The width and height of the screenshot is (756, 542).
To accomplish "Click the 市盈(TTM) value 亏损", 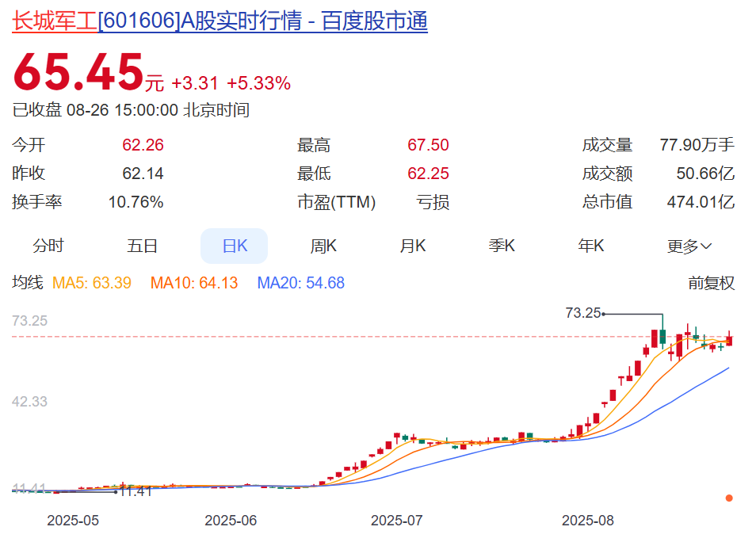I will click(x=433, y=202).
